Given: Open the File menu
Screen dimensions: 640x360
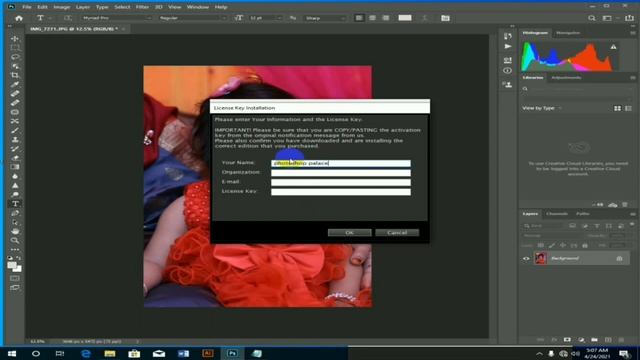Looking at the screenshot, I should tap(27, 7).
